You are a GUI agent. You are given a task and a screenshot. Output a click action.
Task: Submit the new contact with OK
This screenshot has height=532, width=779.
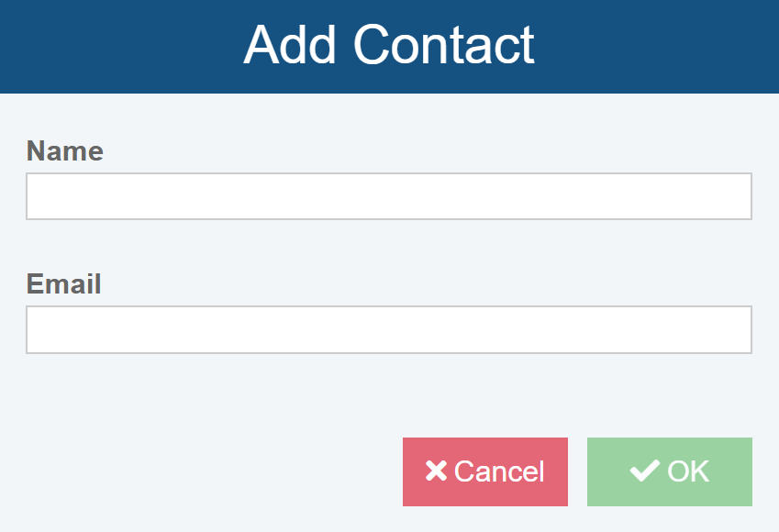(x=669, y=471)
